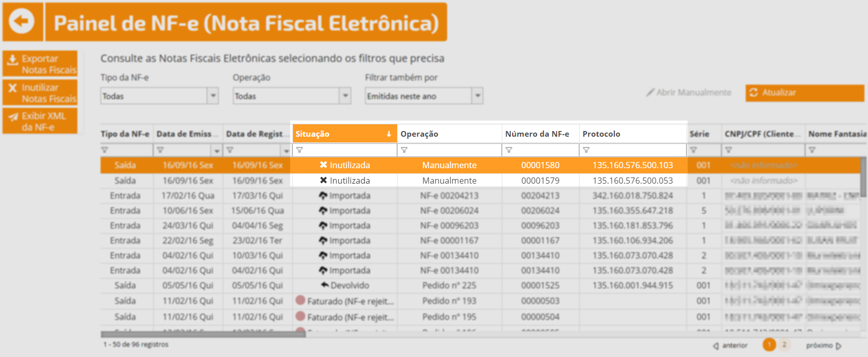
Task: Sort by Situação column header
Action: click(x=345, y=134)
